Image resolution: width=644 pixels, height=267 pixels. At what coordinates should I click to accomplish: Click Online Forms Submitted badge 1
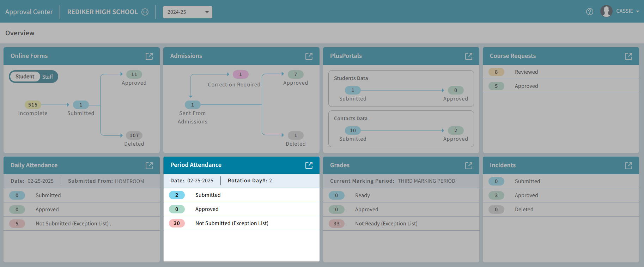pyautogui.click(x=81, y=105)
